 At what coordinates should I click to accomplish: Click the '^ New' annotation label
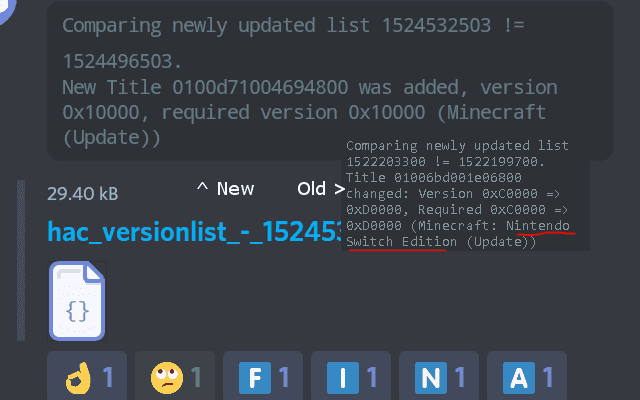click(225, 189)
